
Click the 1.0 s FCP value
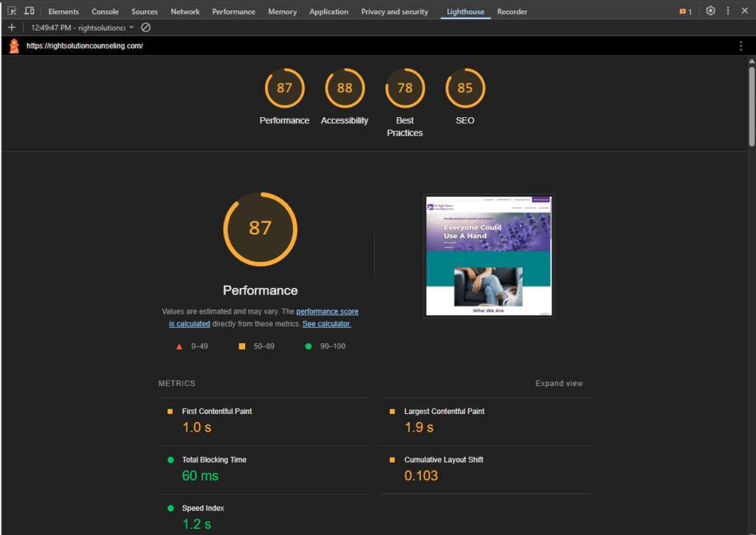click(196, 427)
